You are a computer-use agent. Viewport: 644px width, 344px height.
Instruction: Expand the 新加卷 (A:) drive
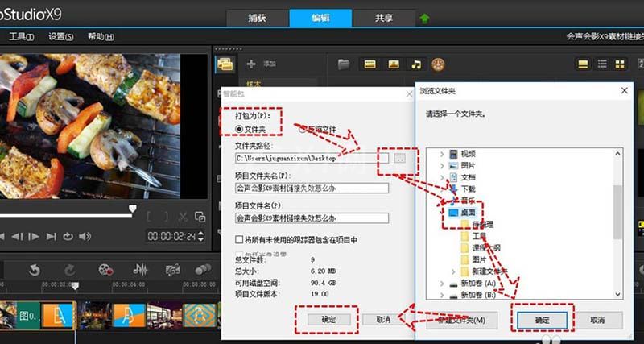click(442, 284)
